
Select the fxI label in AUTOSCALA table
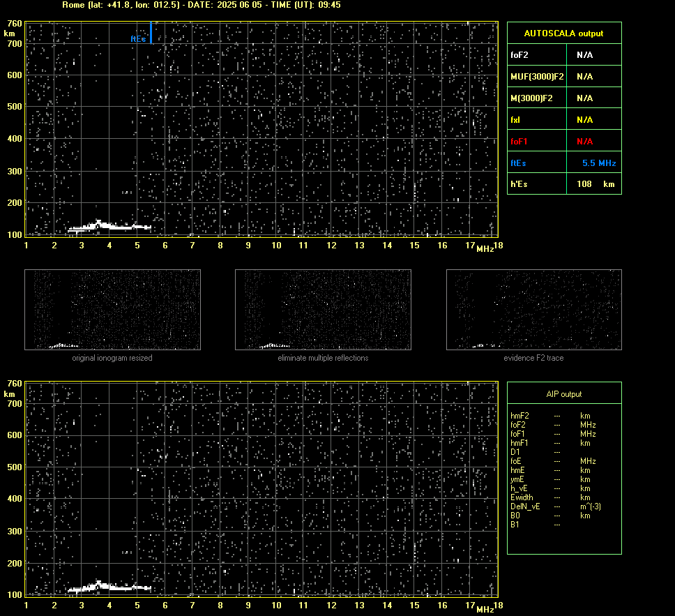click(x=515, y=120)
